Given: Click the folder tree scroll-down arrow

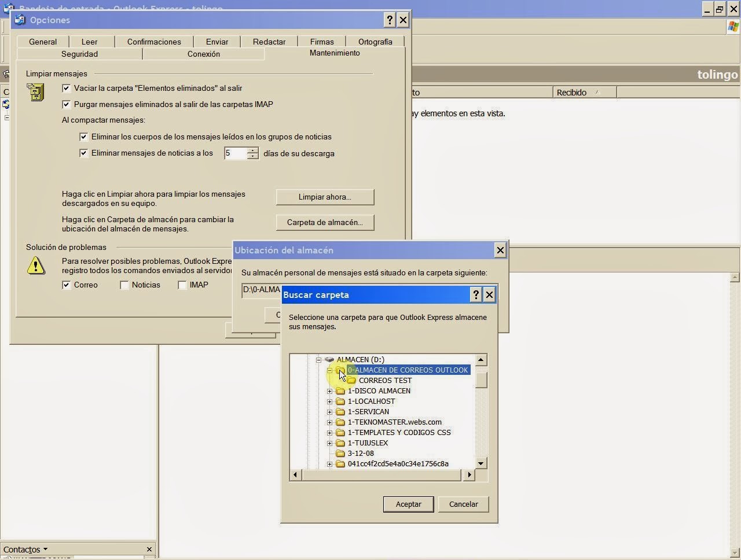Looking at the screenshot, I should pyautogui.click(x=481, y=463).
